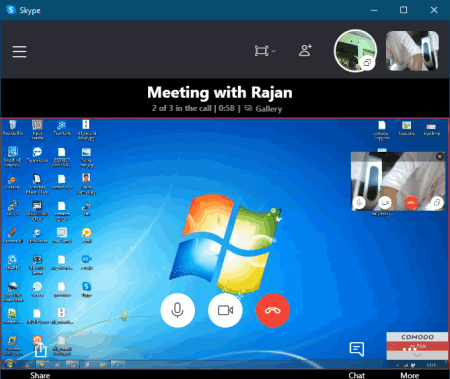Maximize the Skype window

pyautogui.click(x=403, y=10)
